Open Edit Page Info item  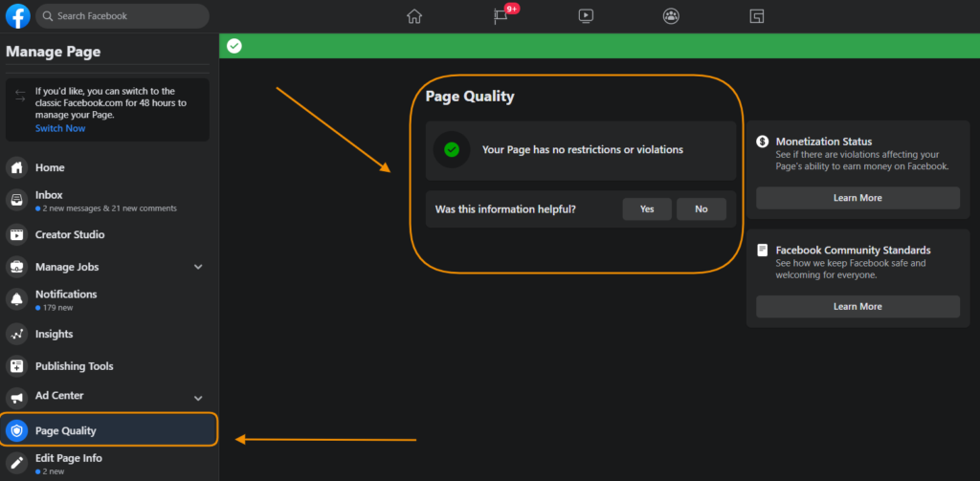[x=68, y=458]
